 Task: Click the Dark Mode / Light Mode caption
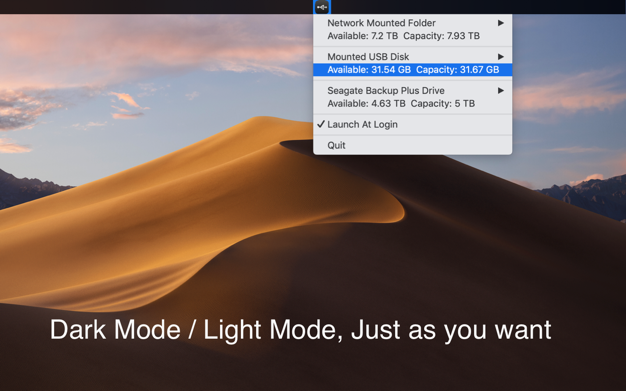tap(300, 330)
